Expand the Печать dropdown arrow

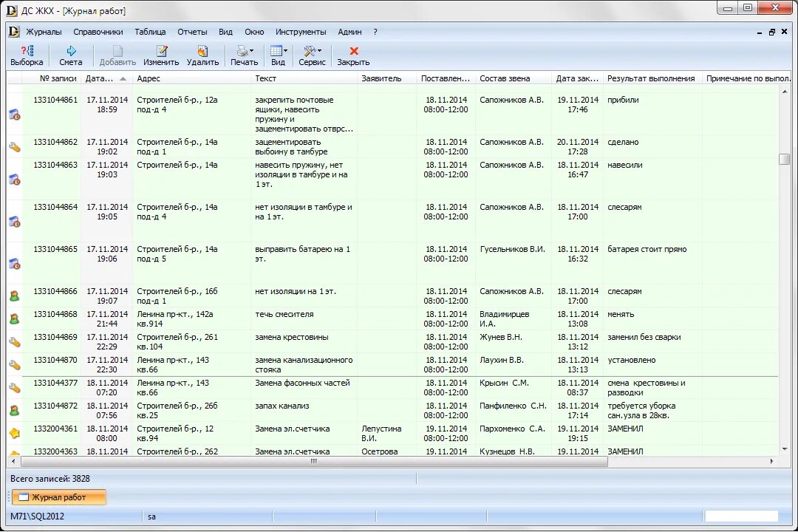pos(251,51)
